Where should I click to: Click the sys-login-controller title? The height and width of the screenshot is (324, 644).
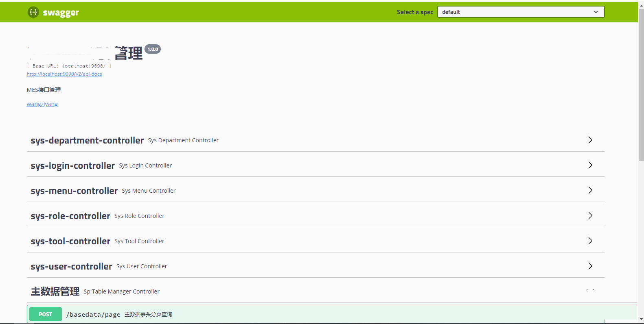72,166
